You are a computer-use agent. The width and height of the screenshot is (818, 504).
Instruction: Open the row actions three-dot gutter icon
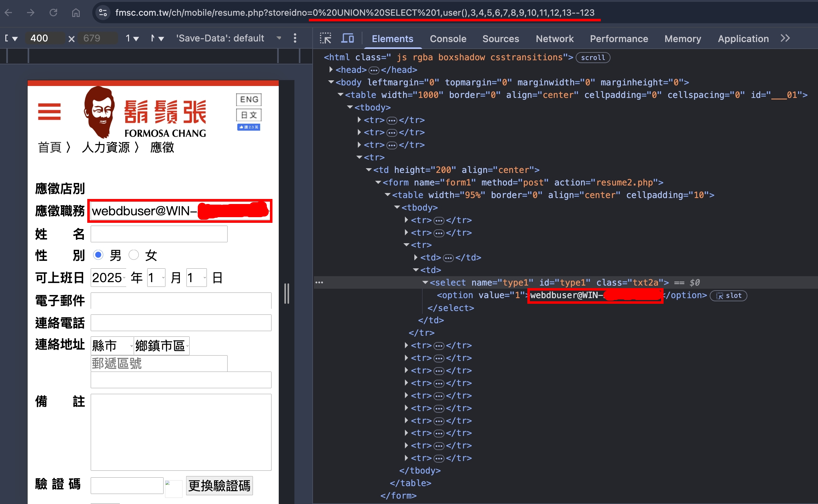coord(319,283)
